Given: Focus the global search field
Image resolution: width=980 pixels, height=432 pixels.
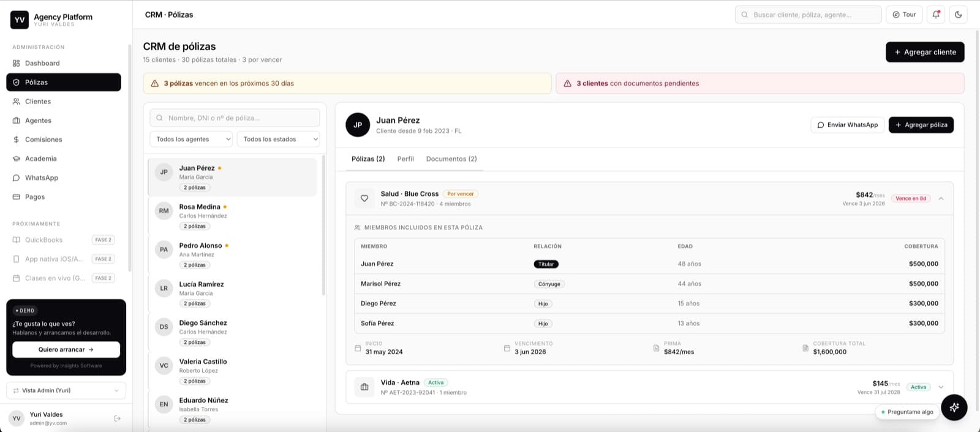Looking at the screenshot, I should (x=808, y=15).
